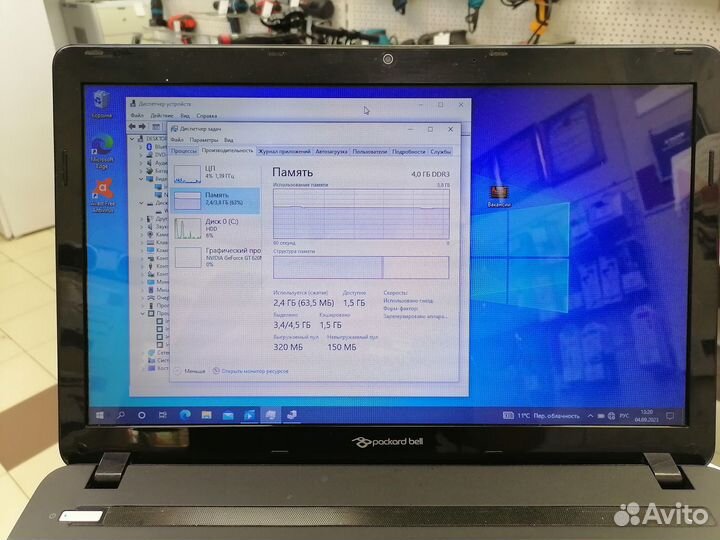The width and height of the screenshot is (720, 540).
Task: Expand cameras node in Device Manager
Action: click(141, 234)
